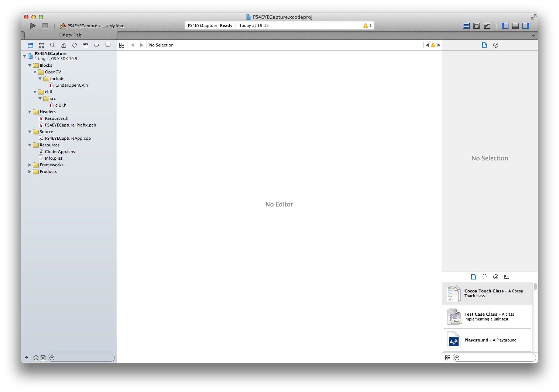Show the Breakpoint navigator

tap(97, 45)
